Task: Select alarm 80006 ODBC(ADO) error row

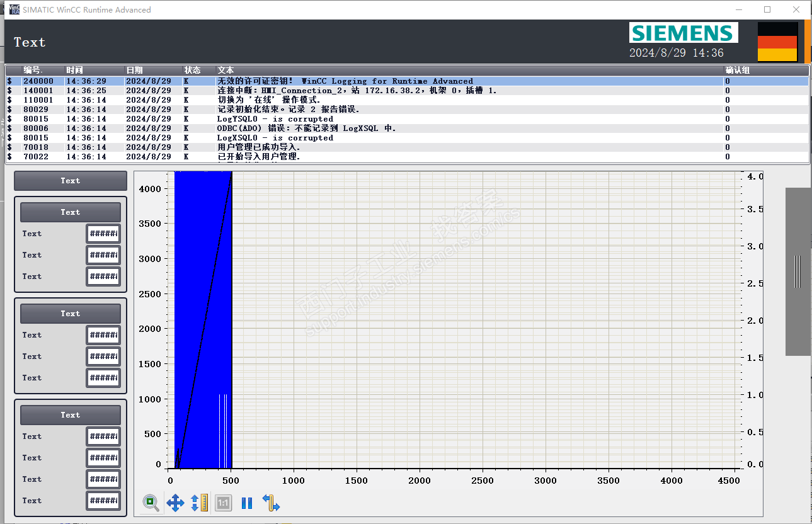Action: (x=407, y=128)
